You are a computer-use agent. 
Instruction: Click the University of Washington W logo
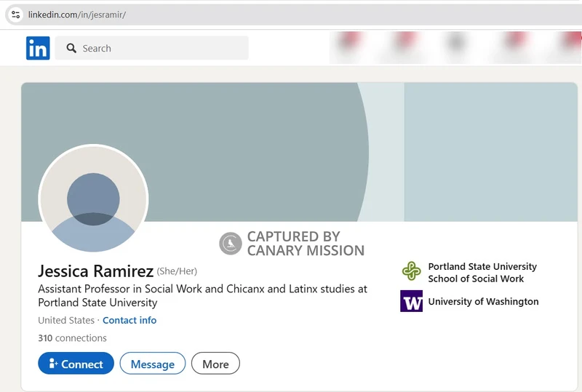(411, 301)
